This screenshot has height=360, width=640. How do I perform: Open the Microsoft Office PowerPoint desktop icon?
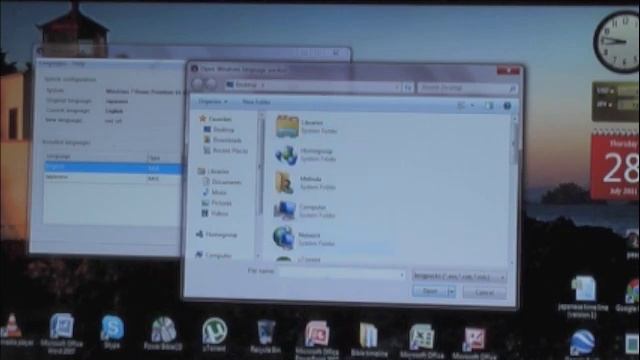pyautogui.click(x=317, y=340)
